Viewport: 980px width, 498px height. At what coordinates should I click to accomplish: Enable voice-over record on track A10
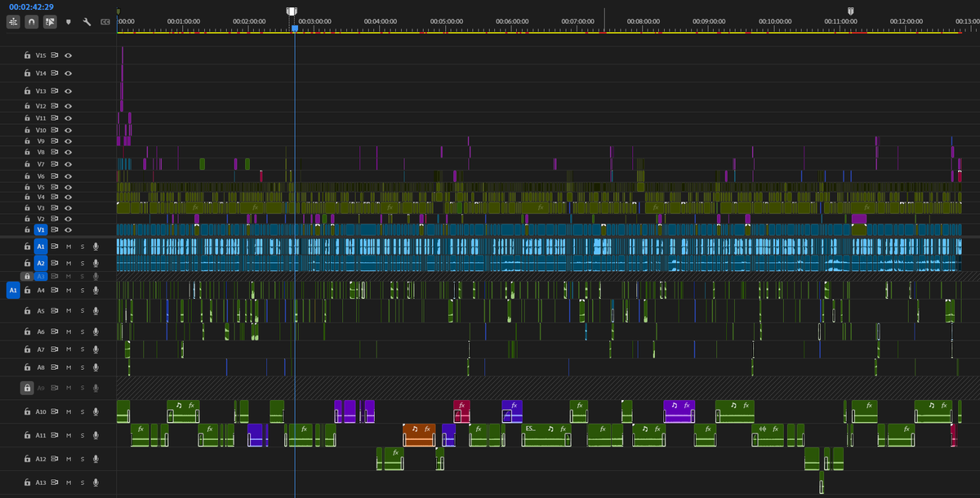click(x=96, y=411)
